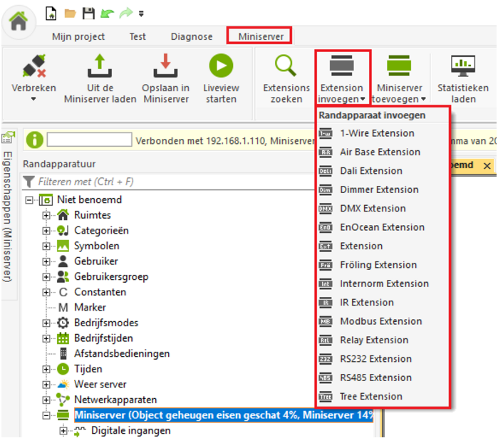Click Extensions zoeken magnifier icon
Screen dimensions: 498x448
coord(286,66)
